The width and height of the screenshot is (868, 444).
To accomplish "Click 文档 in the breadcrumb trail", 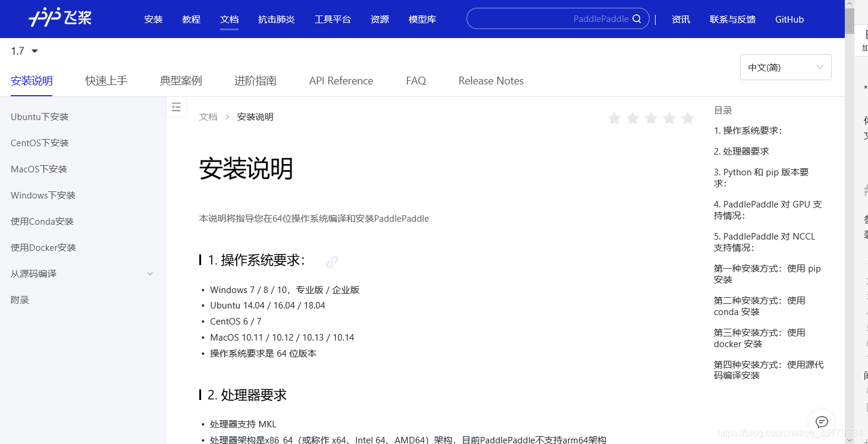I will 208,116.
